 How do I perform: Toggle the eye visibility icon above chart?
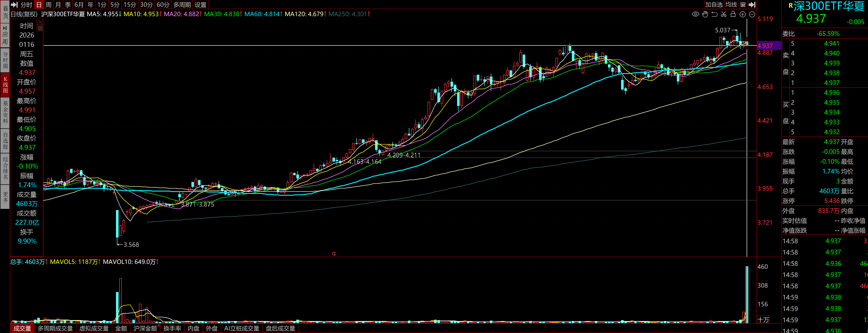click(x=695, y=14)
